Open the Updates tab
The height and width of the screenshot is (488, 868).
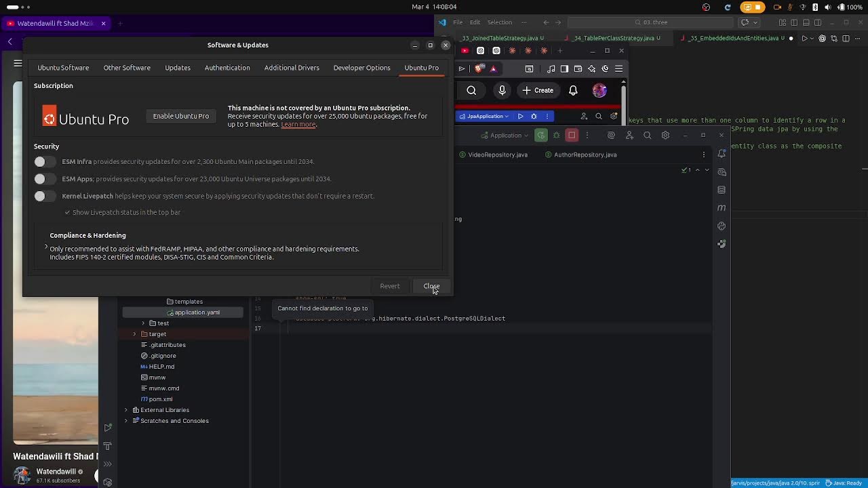pos(178,68)
